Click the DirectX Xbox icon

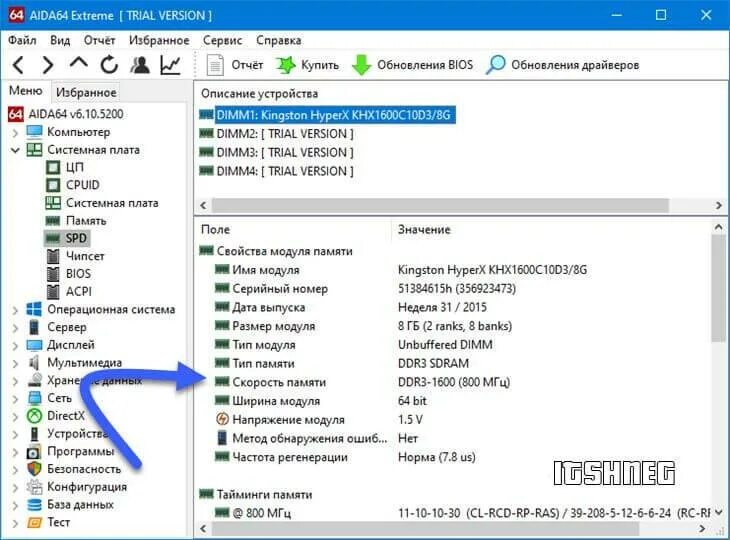[34, 416]
